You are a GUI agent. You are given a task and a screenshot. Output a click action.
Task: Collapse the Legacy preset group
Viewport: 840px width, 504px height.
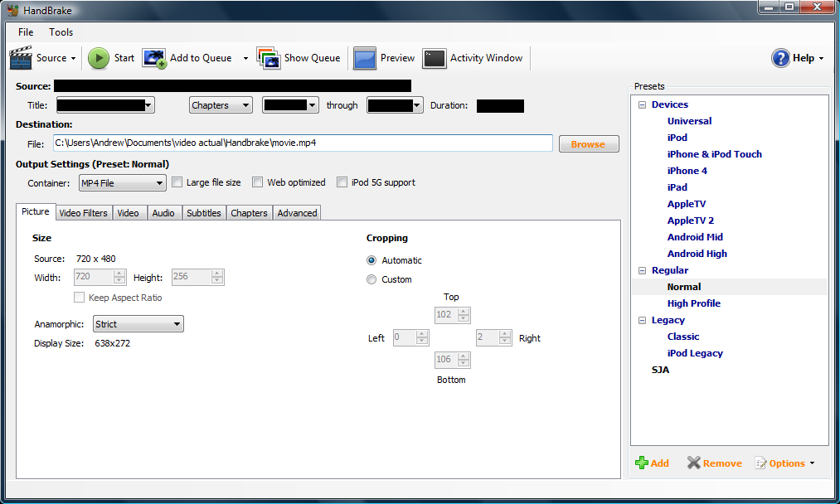click(x=642, y=320)
